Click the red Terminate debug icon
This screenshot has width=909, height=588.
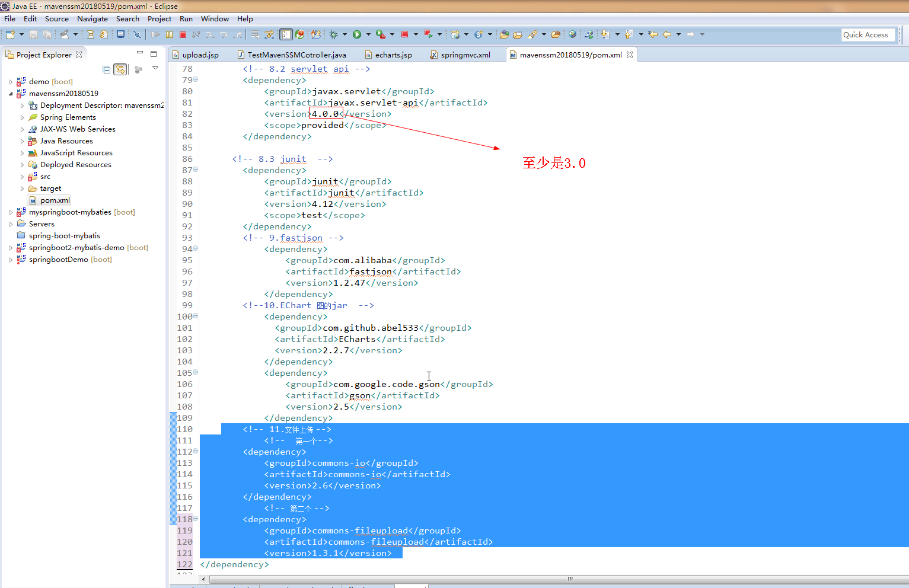coord(183,34)
